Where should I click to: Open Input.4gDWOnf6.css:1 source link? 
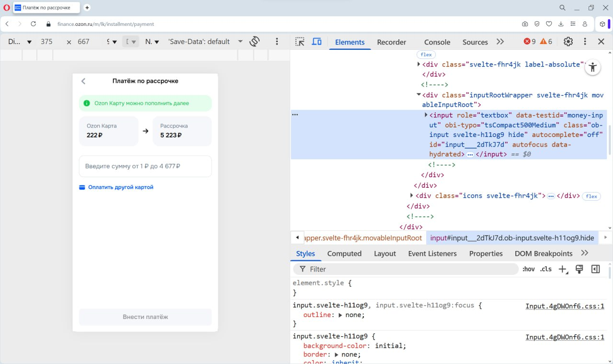pyautogui.click(x=565, y=307)
